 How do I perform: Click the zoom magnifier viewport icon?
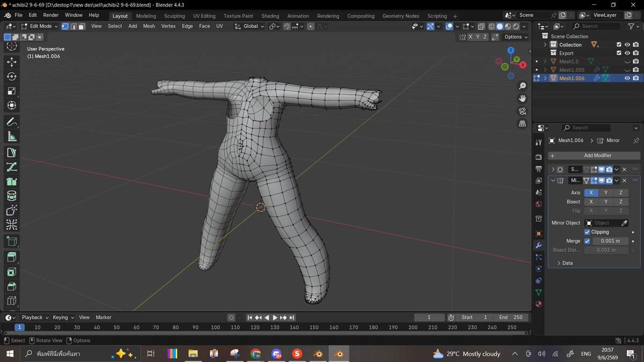[x=522, y=86]
